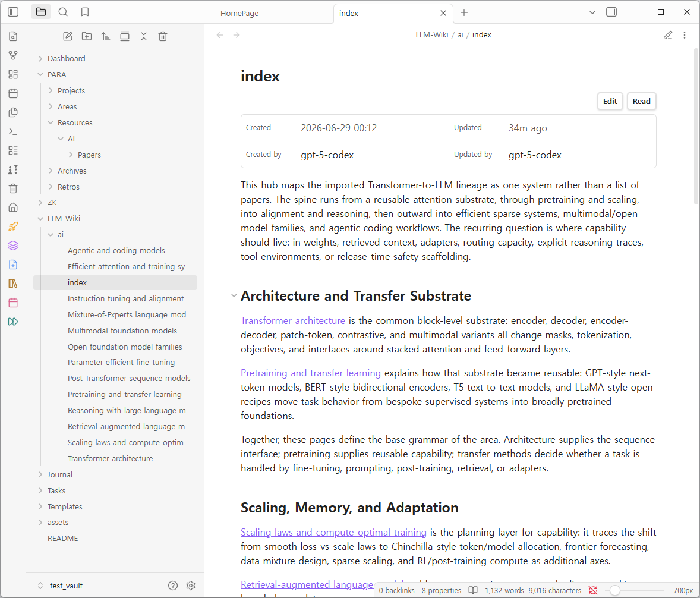Click the Read button

pos(642,102)
